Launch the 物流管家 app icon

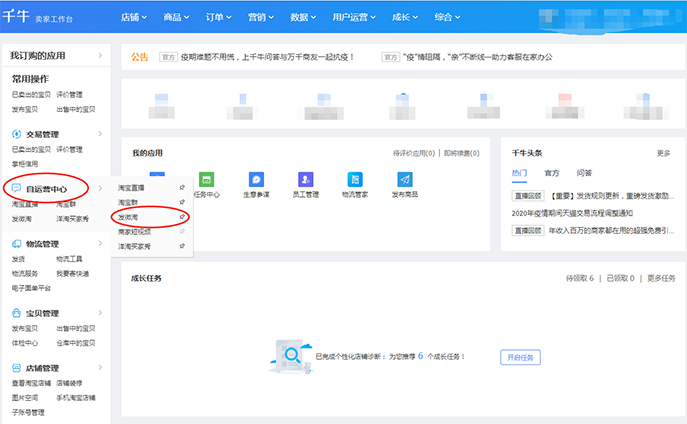355,179
